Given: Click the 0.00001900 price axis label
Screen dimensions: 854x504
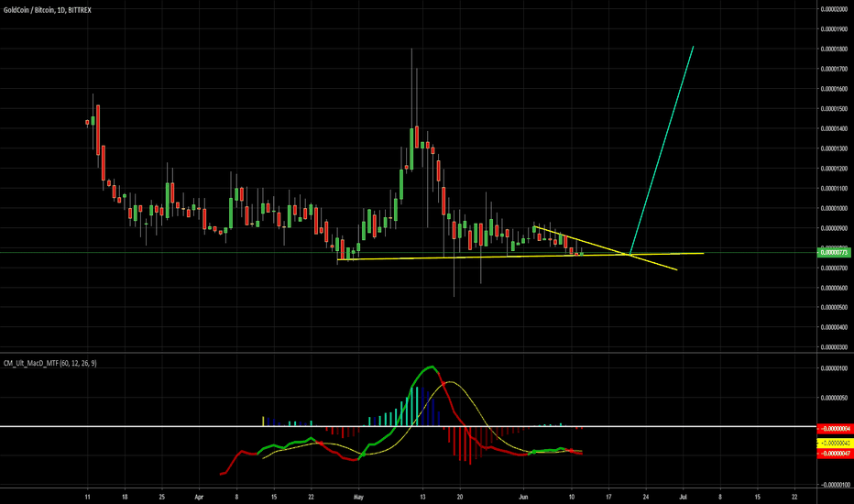Looking at the screenshot, I should [x=834, y=29].
